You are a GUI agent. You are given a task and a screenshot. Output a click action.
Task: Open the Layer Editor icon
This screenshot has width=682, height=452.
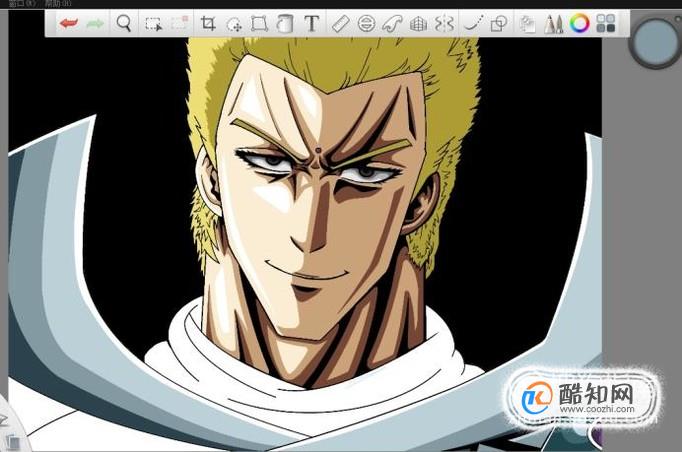tap(528, 24)
